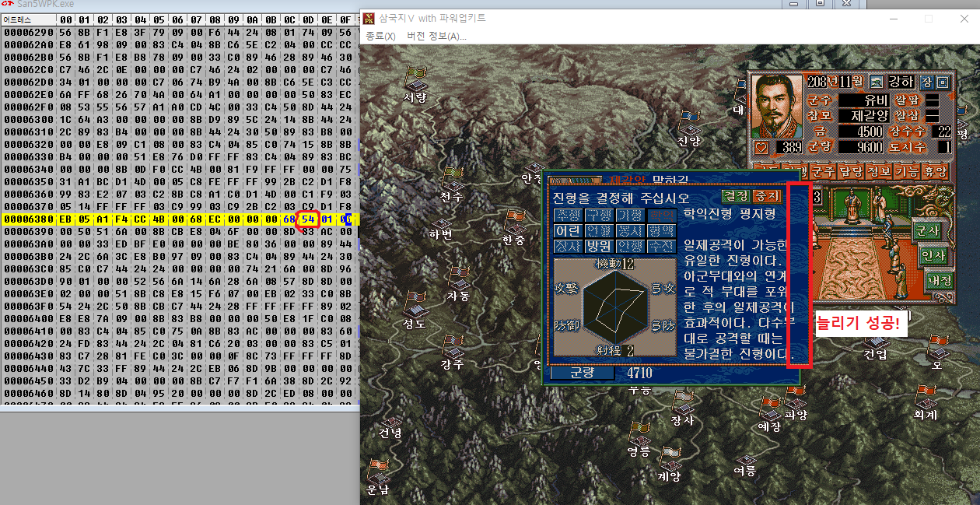Click address 00006290 in hex editor
The width and height of the screenshot is (980, 505).
(x=29, y=34)
